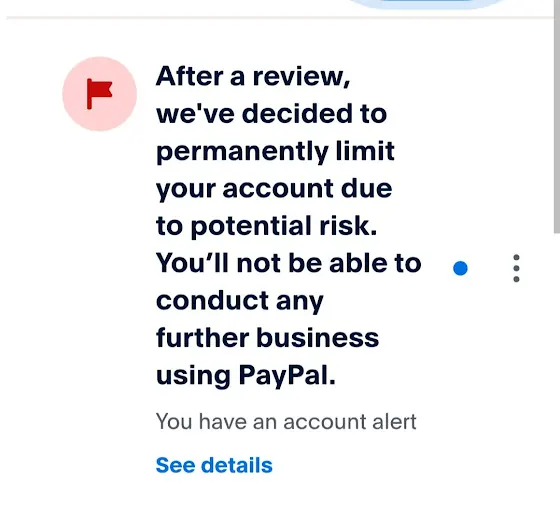Image resolution: width=560 pixels, height=506 pixels.
Task: Click the bottom dot of the kebab menu
Action: (516, 279)
